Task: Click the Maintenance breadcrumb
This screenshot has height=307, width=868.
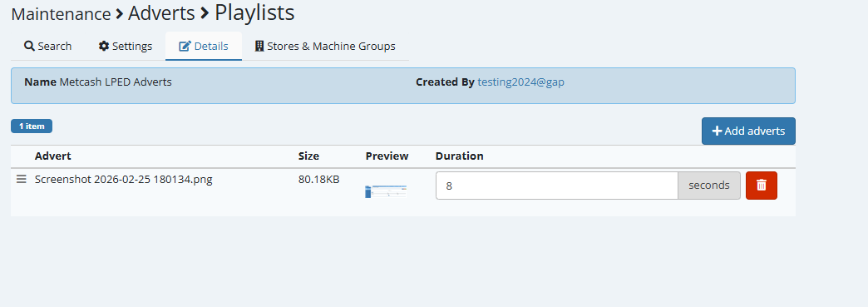Action: coord(61,14)
